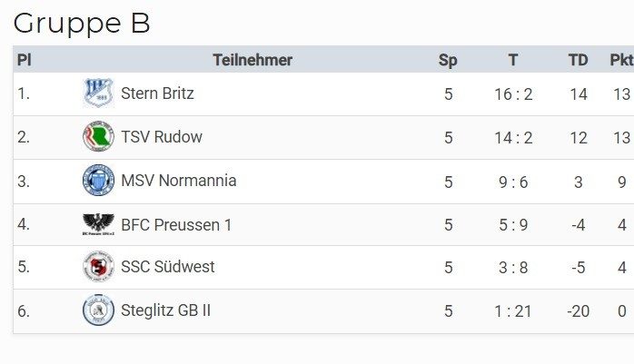The height and width of the screenshot is (364, 634).
Task: Open the Steglitz GB II team name
Action: click(166, 310)
